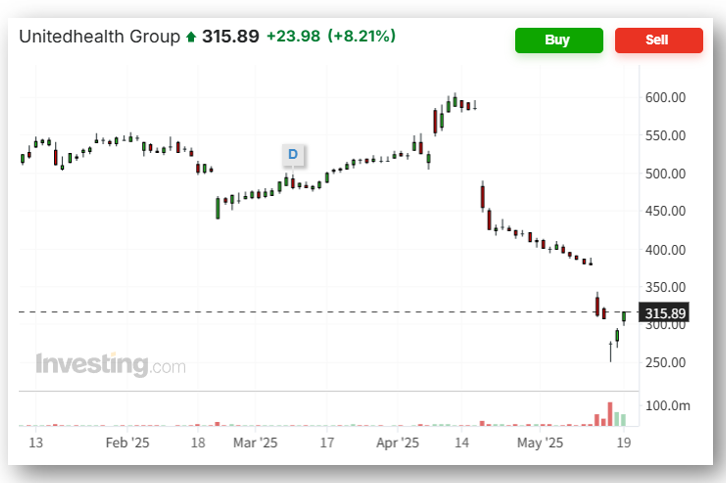Screen dimensions: 726x483
Task: Click the May '25 date label
Action: pyautogui.click(x=540, y=443)
